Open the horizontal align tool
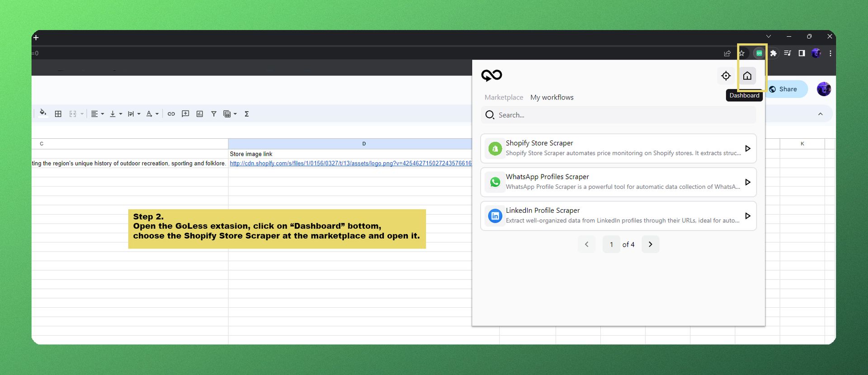Screen dimensions: 868x375 [94, 114]
